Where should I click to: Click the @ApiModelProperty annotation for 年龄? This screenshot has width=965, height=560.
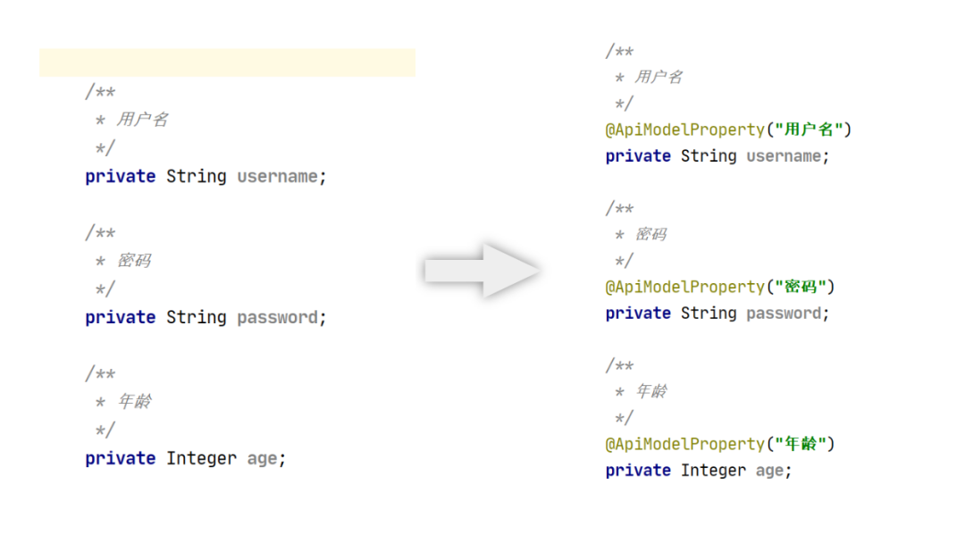(684, 444)
